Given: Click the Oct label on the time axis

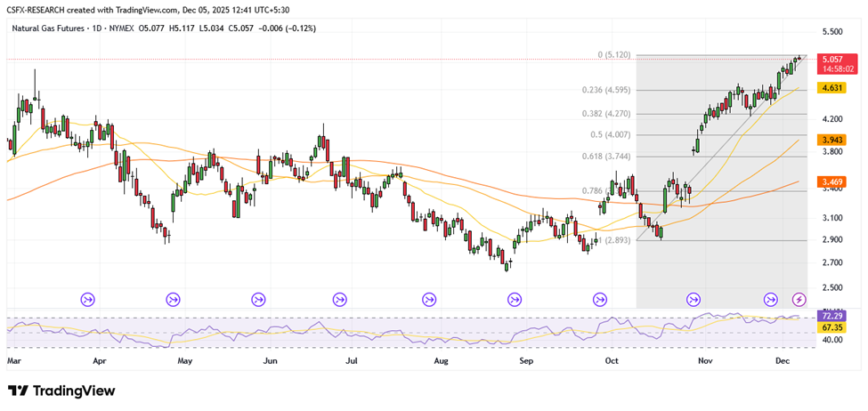Looking at the screenshot, I should click(611, 362).
